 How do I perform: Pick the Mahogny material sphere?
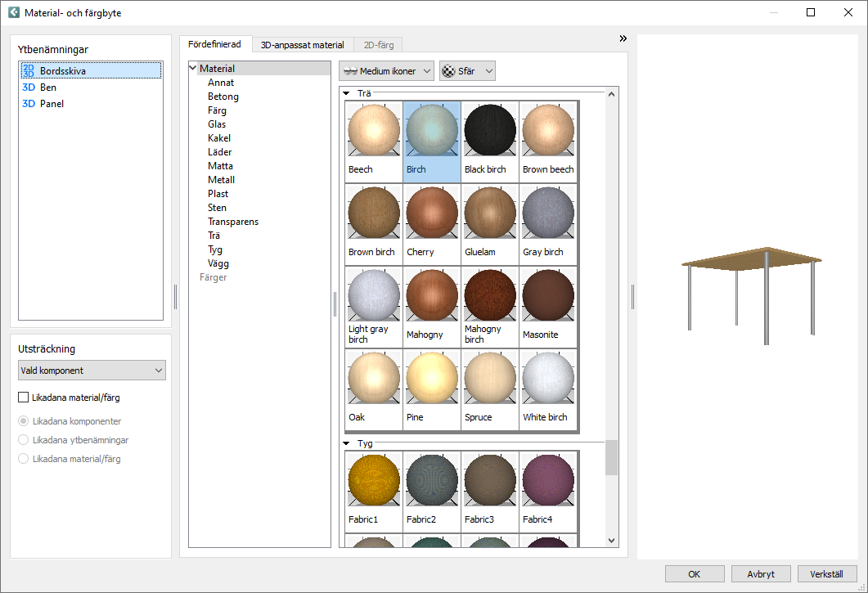click(x=432, y=296)
